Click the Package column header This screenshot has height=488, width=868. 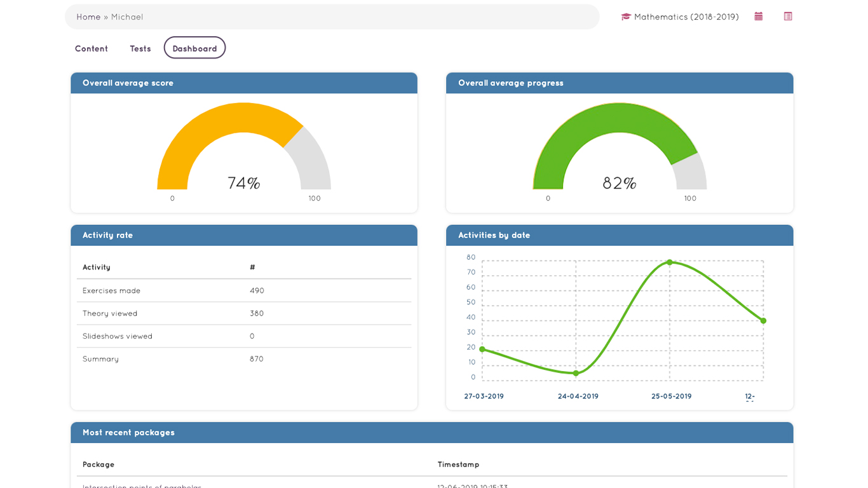98,464
